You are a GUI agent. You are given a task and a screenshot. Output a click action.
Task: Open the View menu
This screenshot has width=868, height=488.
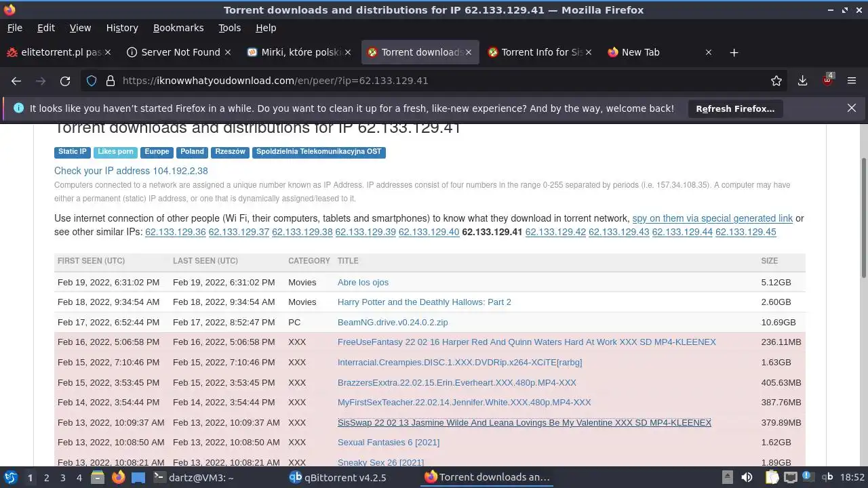tap(80, 28)
